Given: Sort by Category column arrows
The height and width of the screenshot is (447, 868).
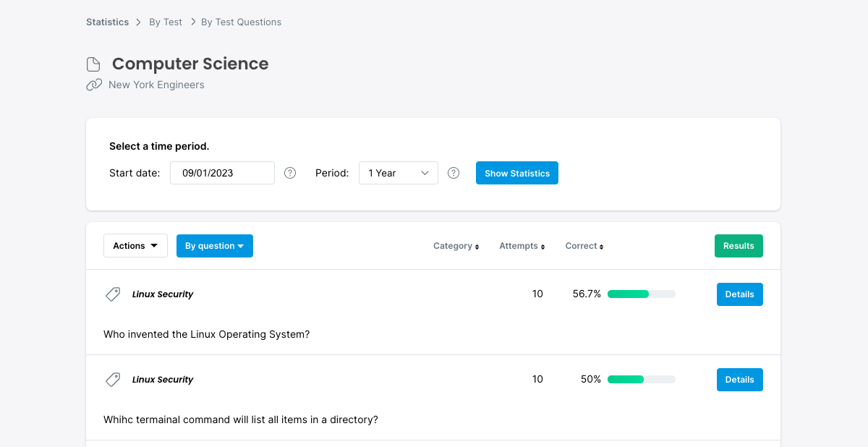Looking at the screenshot, I should pyautogui.click(x=477, y=247).
